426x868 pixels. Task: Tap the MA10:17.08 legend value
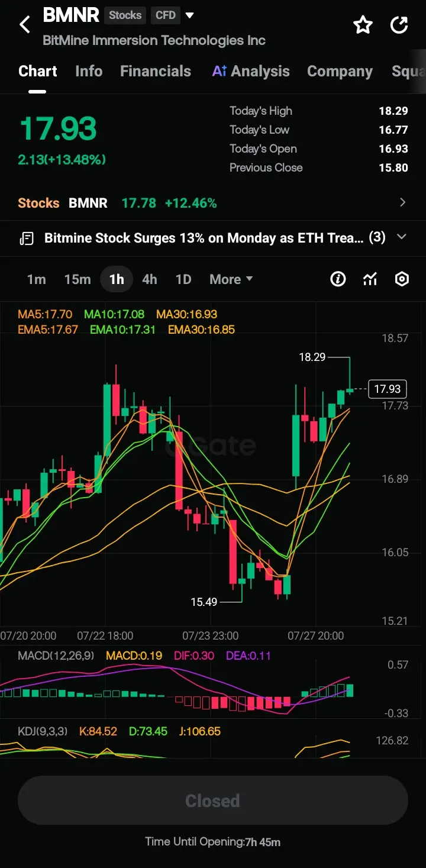coord(114,315)
